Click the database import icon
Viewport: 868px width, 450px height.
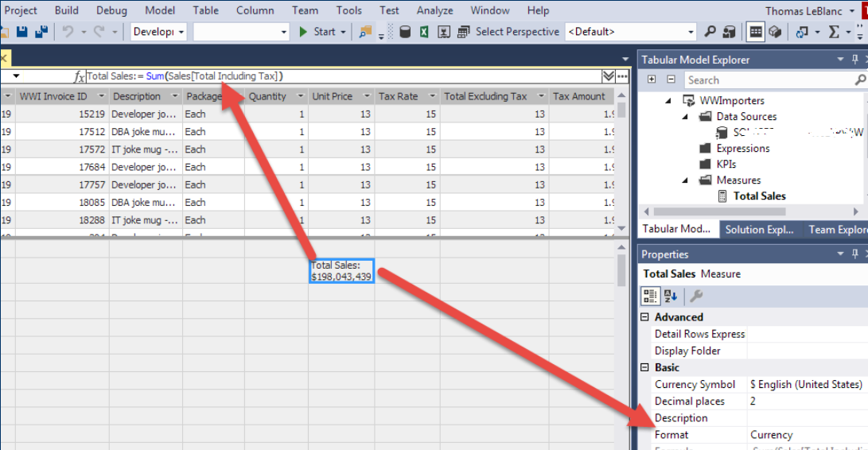coord(405,32)
